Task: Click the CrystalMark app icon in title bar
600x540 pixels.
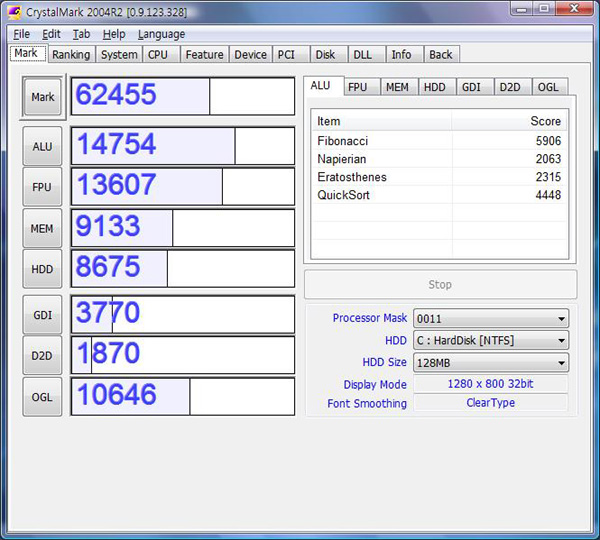Action: click(14, 12)
